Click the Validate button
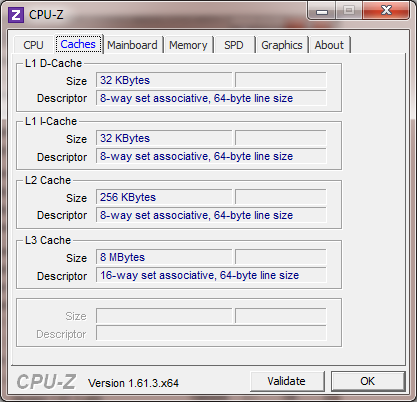Viewport: 417px width, 402px height. tap(287, 381)
